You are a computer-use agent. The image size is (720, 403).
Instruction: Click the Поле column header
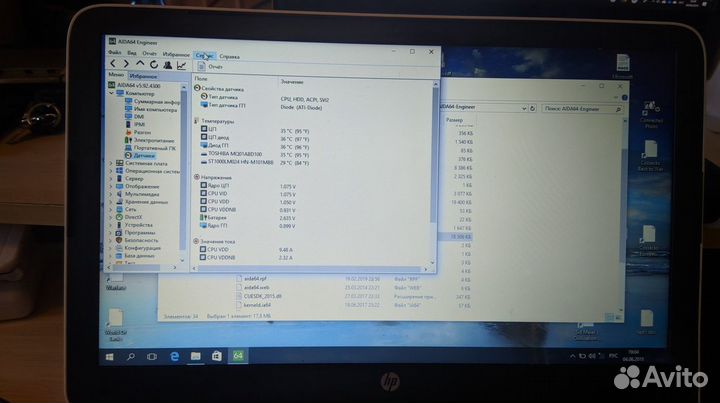tap(201, 79)
